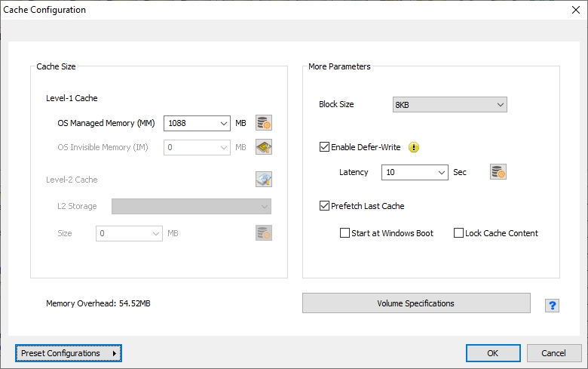Click the Latency advanced options icon

tap(498, 172)
